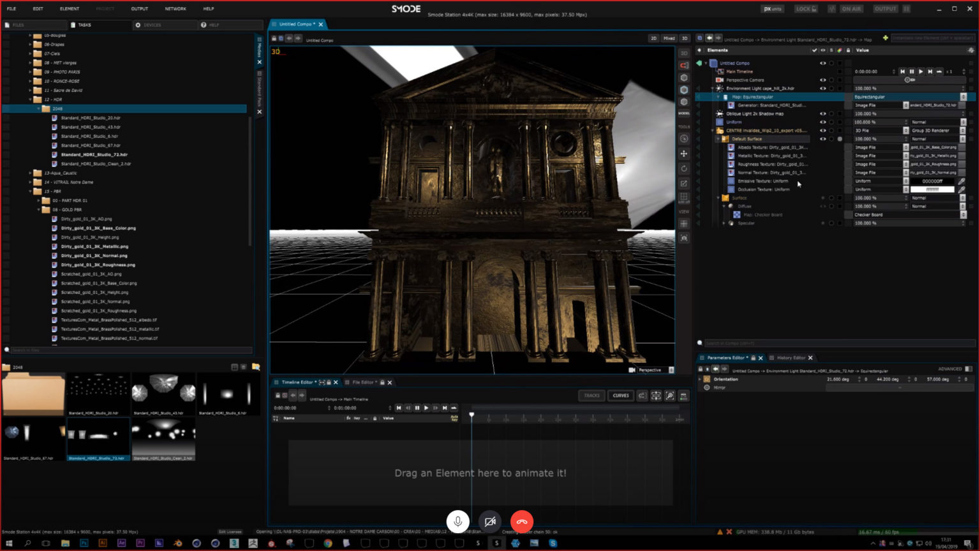
Task: Click go back arrow in element tree header
Action: (x=709, y=38)
